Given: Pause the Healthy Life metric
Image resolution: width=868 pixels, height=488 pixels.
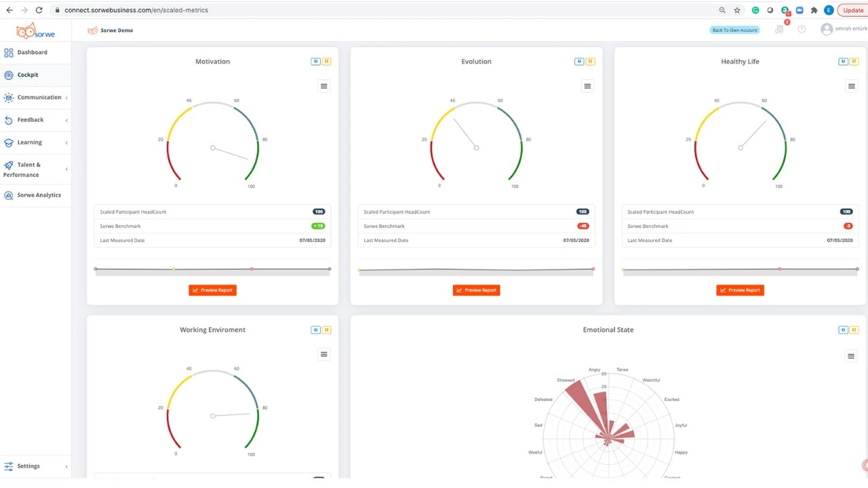Looking at the screenshot, I should pyautogui.click(x=854, y=62).
